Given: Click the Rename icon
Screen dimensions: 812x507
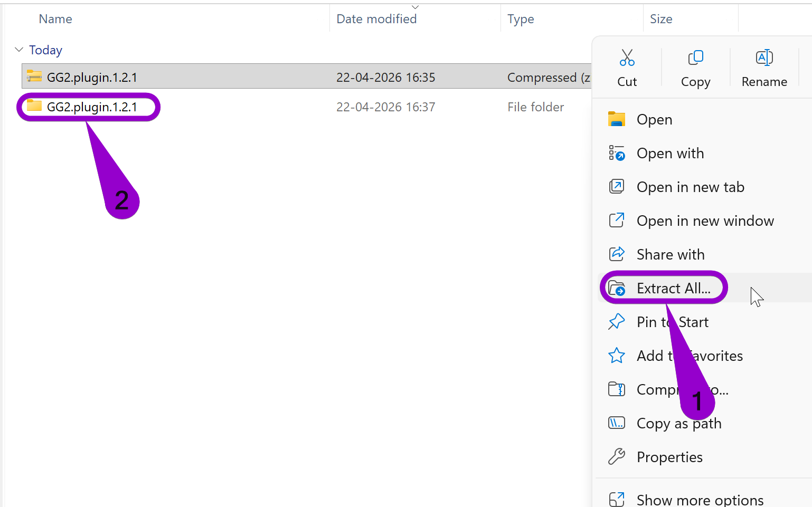Looking at the screenshot, I should point(764,58).
